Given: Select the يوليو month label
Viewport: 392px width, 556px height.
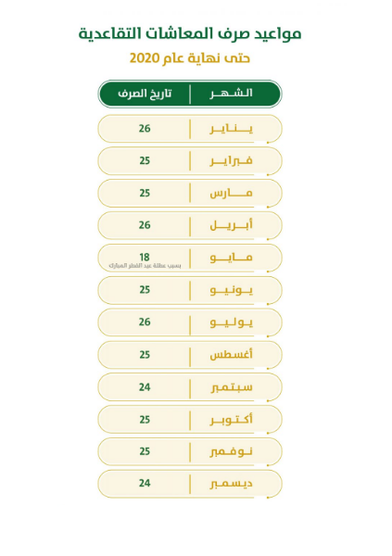Looking at the screenshot, I should point(232,322).
